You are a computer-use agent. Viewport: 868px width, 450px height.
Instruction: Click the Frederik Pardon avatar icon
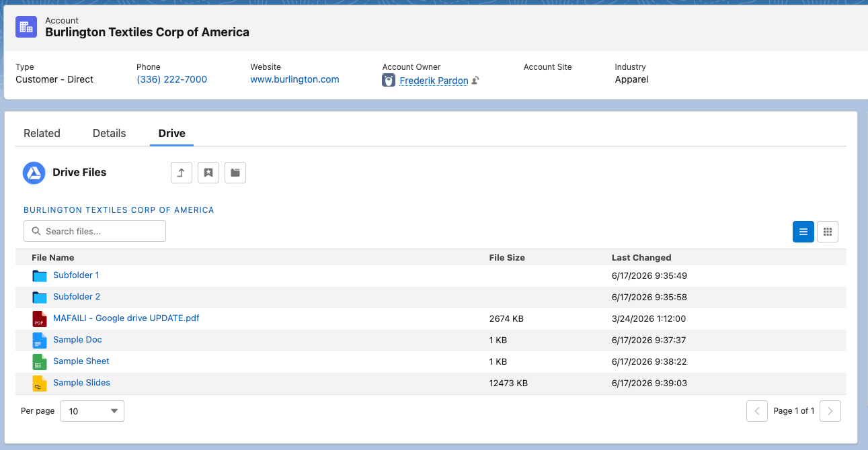389,81
